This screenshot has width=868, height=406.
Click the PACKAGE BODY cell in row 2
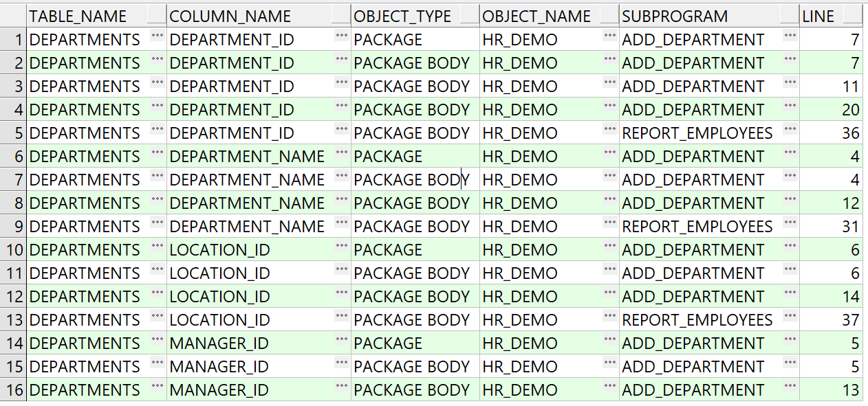pyautogui.click(x=415, y=63)
